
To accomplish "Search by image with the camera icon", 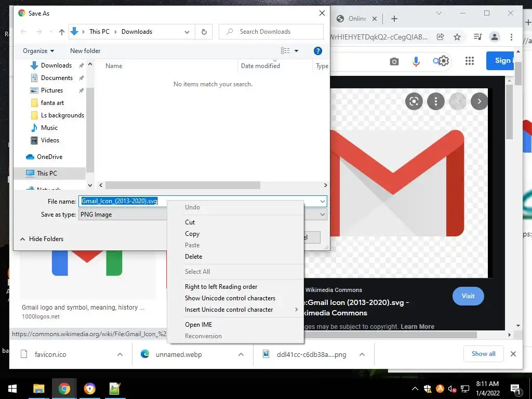I will point(394,62).
